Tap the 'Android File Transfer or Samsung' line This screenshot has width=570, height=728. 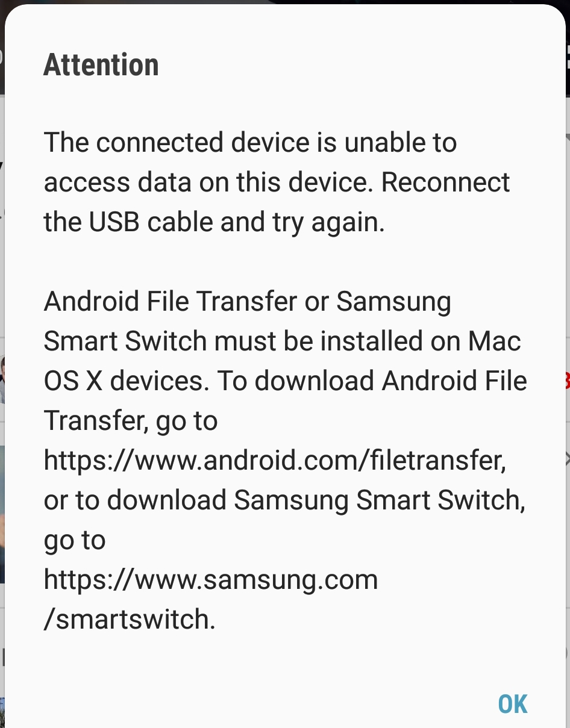pos(247,302)
